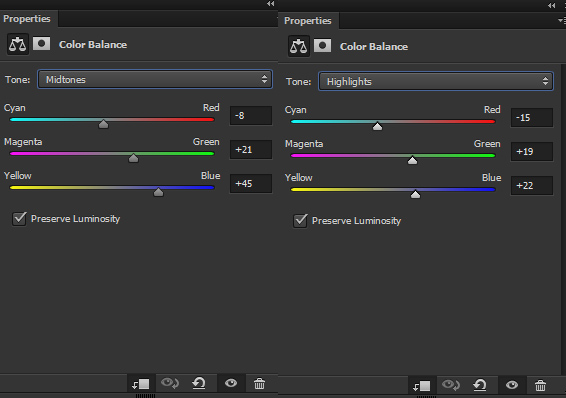Reset adjustment defaults in Highlights panel
Viewport: 566px width, 398px height.
pyautogui.click(x=480, y=385)
